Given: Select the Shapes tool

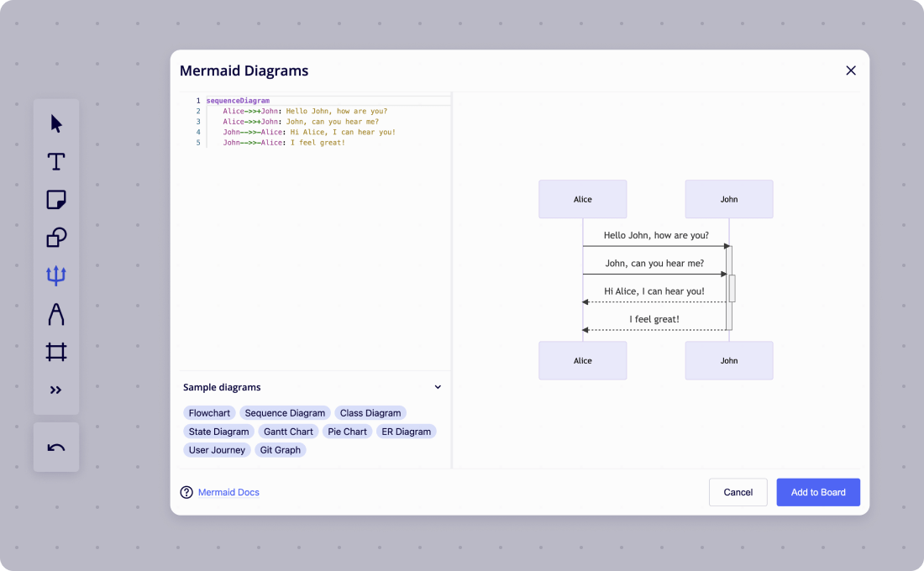Looking at the screenshot, I should click(55, 238).
